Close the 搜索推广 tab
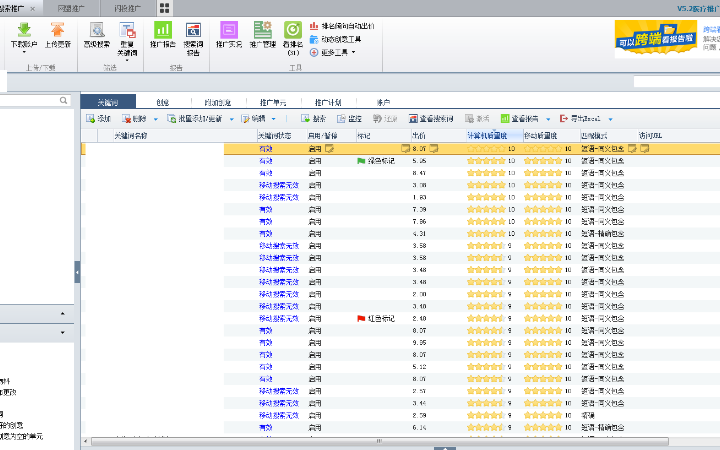The width and height of the screenshot is (720, 450). click(x=33, y=9)
